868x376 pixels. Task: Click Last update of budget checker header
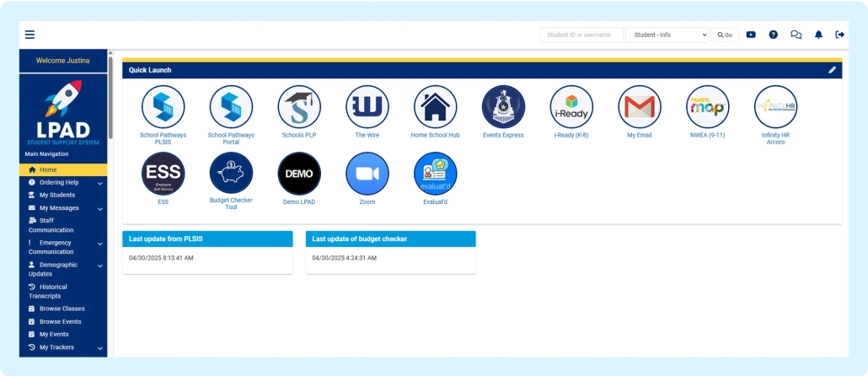coord(391,239)
